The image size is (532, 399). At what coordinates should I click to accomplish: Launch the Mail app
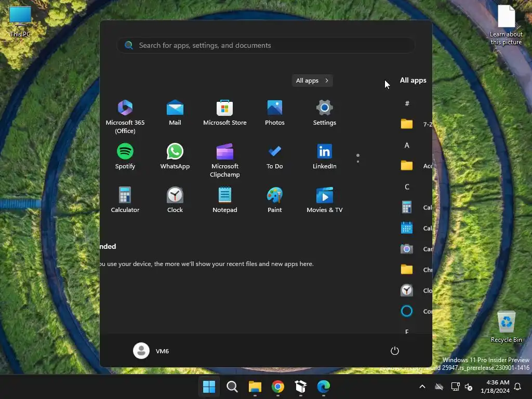click(x=175, y=113)
